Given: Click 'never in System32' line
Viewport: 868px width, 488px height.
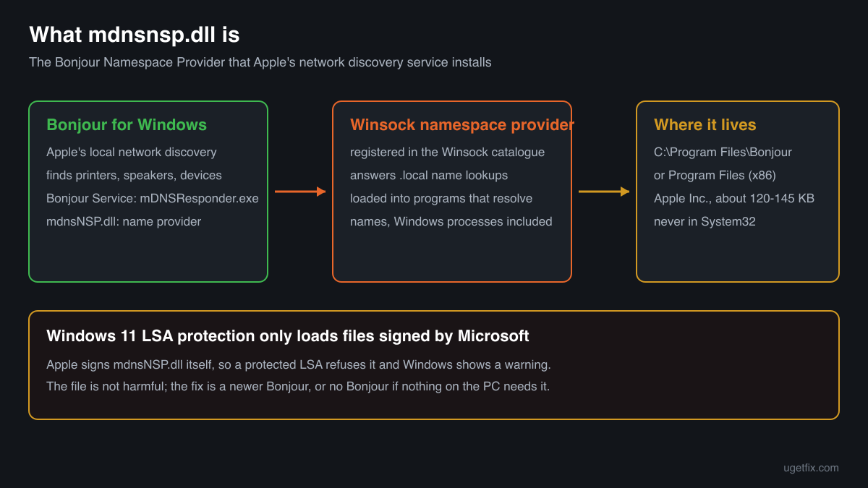Looking at the screenshot, I should (705, 221).
